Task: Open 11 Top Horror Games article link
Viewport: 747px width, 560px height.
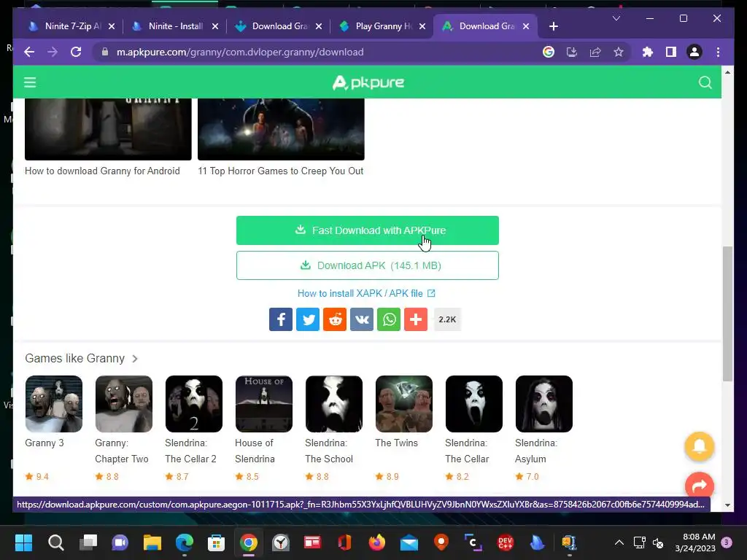Action: (281, 171)
